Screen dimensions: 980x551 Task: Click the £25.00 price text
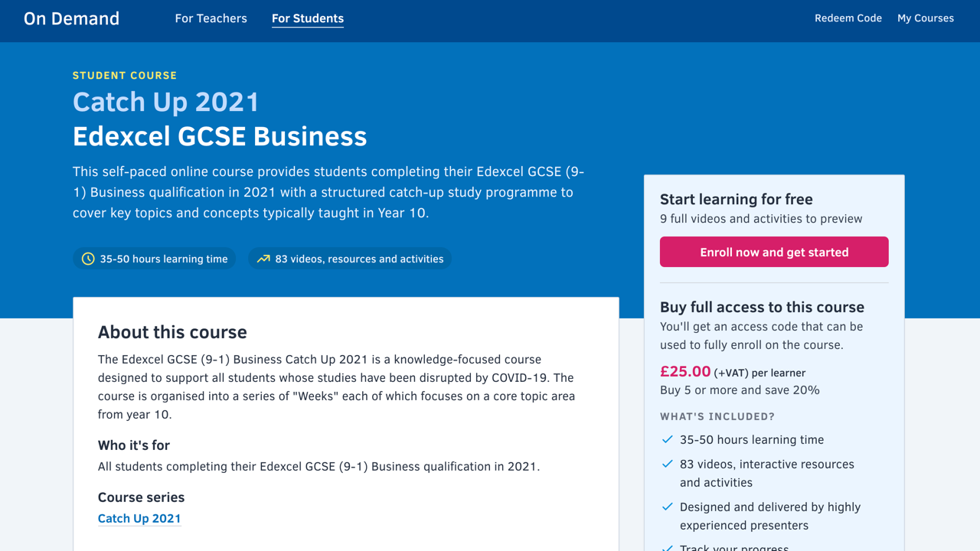(x=685, y=371)
